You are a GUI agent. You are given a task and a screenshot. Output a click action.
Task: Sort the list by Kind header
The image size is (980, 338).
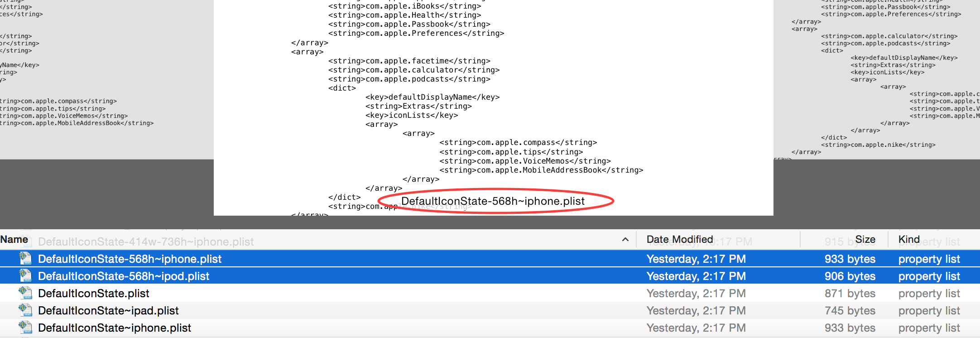[x=909, y=240]
